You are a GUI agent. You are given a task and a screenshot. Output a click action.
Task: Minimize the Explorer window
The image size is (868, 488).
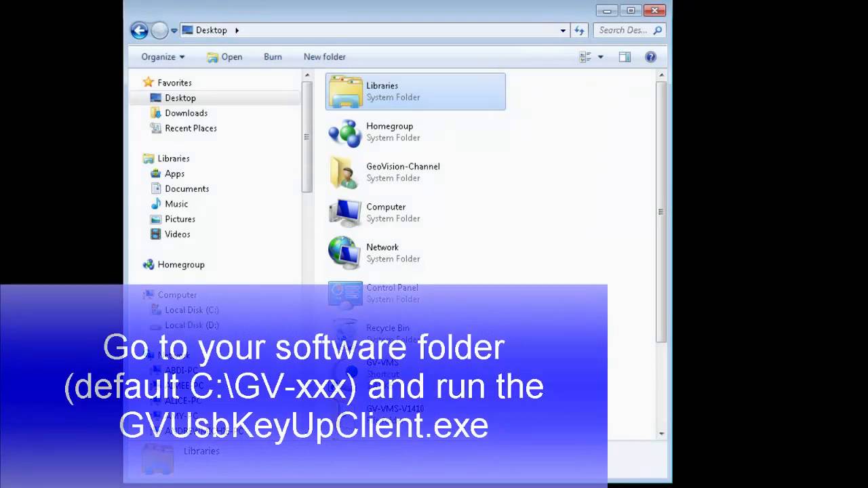point(607,10)
